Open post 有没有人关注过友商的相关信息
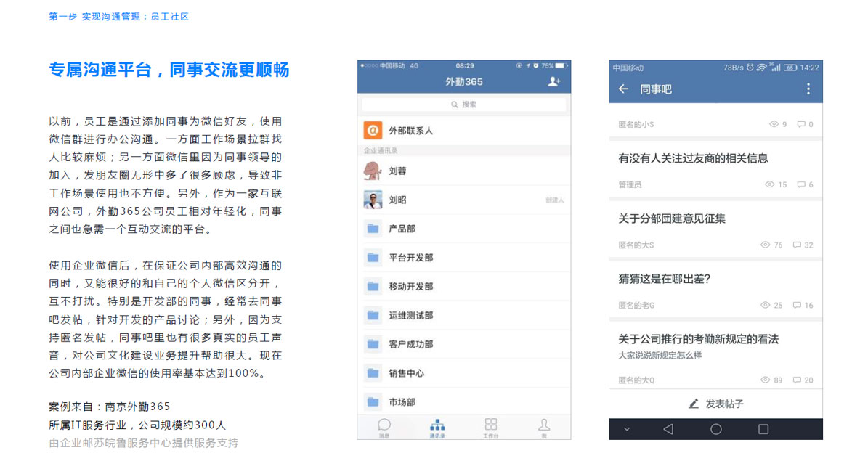Image resolution: width=868 pixels, height=461 pixels. pyautogui.click(x=693, y=158)
